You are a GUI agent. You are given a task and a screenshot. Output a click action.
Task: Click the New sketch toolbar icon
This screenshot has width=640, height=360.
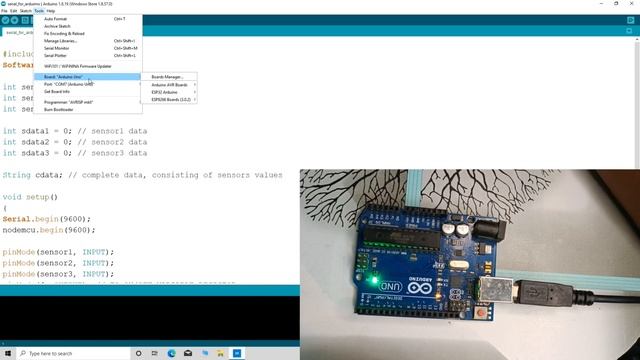click(25, 20)
